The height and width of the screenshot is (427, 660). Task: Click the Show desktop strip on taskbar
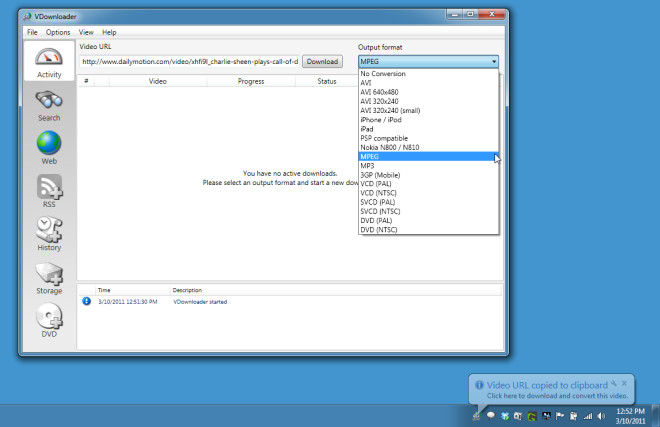point(655,416)
